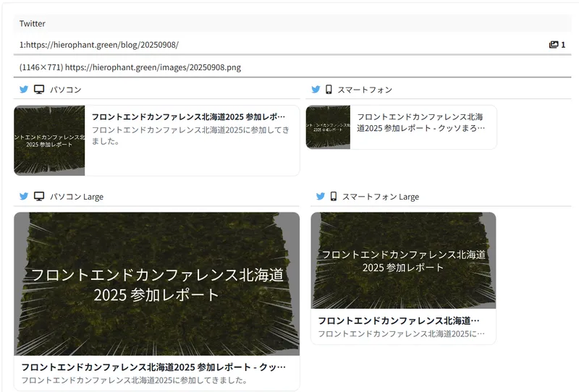Click the phone icon next to スマートフォン
Viewport: 579px width, 392px height.
click(x=329, y=90)
